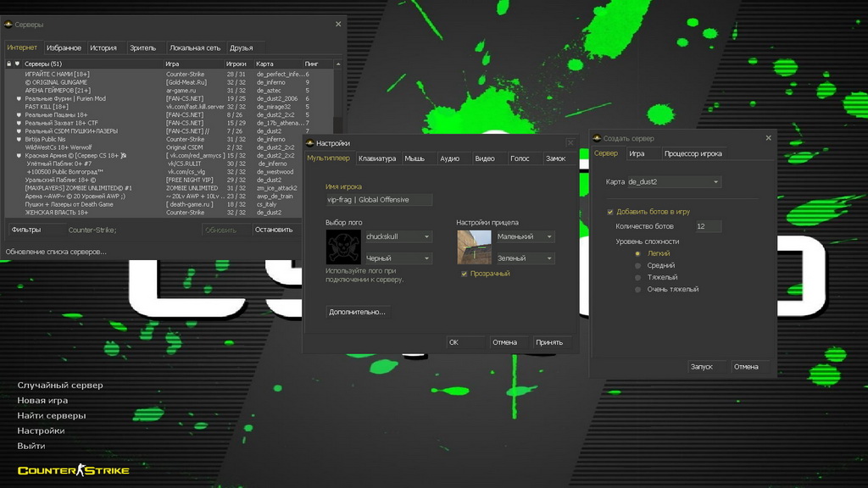Switch to Мультиплеер settings tab
This screenshot has height=488, width=868.
point(328,158)
